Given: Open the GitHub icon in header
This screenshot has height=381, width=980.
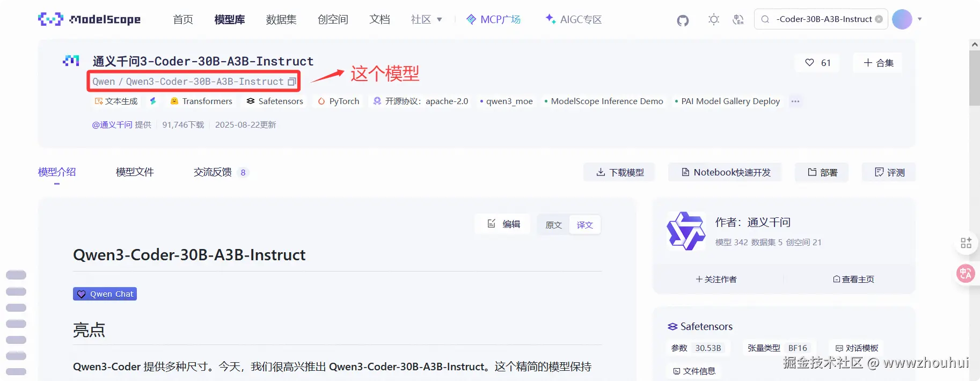Looking at the screenshot, I should pyautogui.click(x=683, y=20).
